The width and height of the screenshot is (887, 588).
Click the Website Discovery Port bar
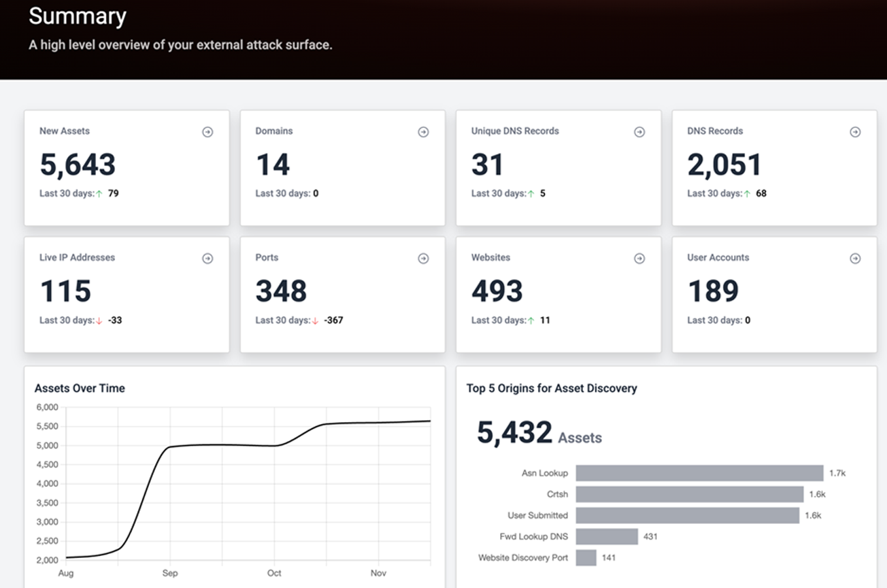(x=585, y=557)
